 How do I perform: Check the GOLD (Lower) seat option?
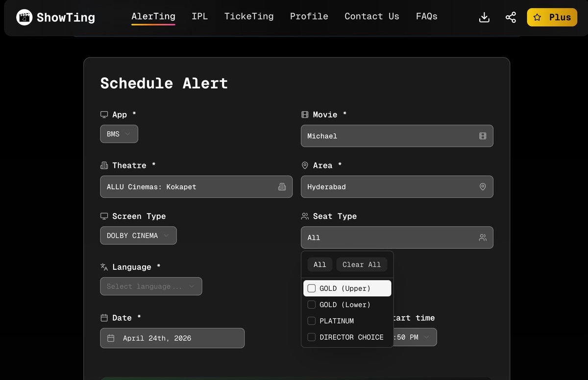pyautogui.click(x=312, y=305)
